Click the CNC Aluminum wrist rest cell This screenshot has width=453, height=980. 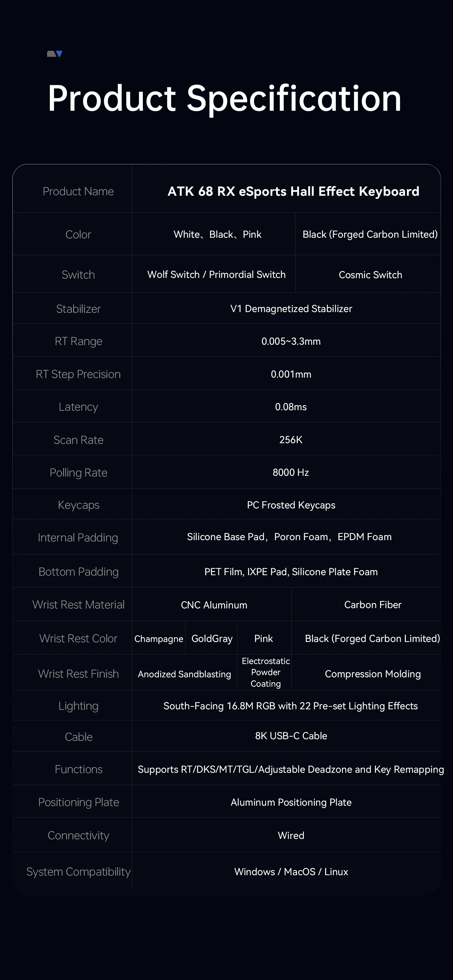click(214, 605)
